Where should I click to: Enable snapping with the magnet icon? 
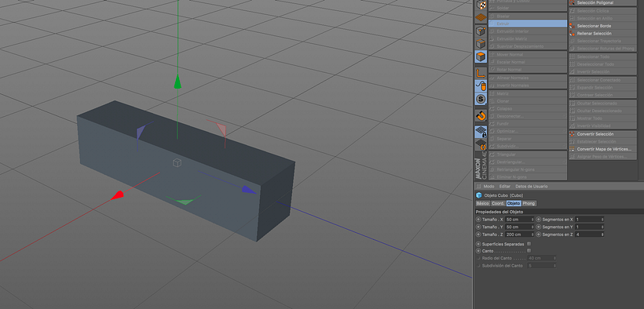click(x=481, y=116)
